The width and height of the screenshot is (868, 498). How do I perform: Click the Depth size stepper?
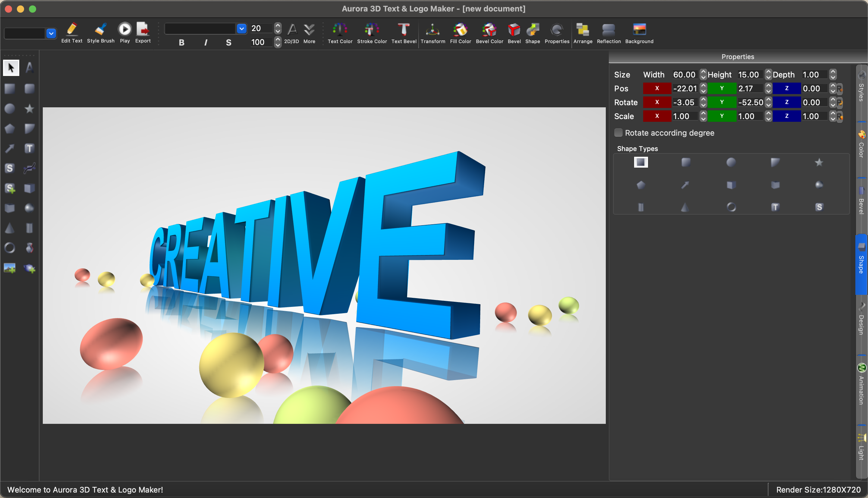[x=833, y=74]
